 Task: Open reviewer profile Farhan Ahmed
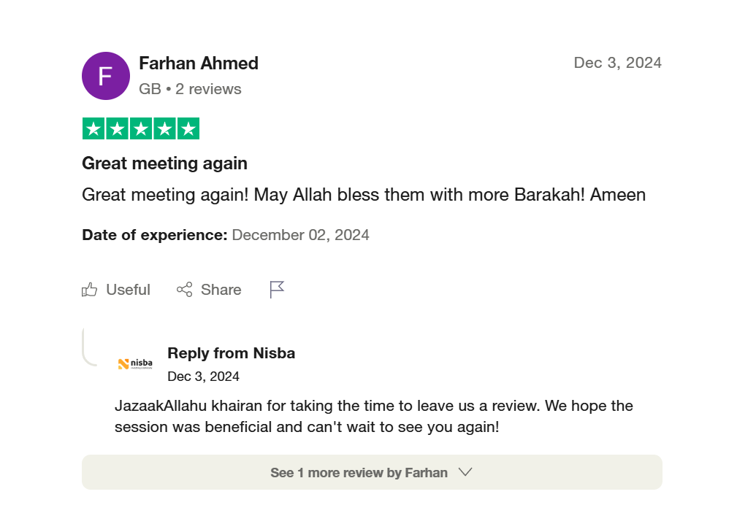199,63
